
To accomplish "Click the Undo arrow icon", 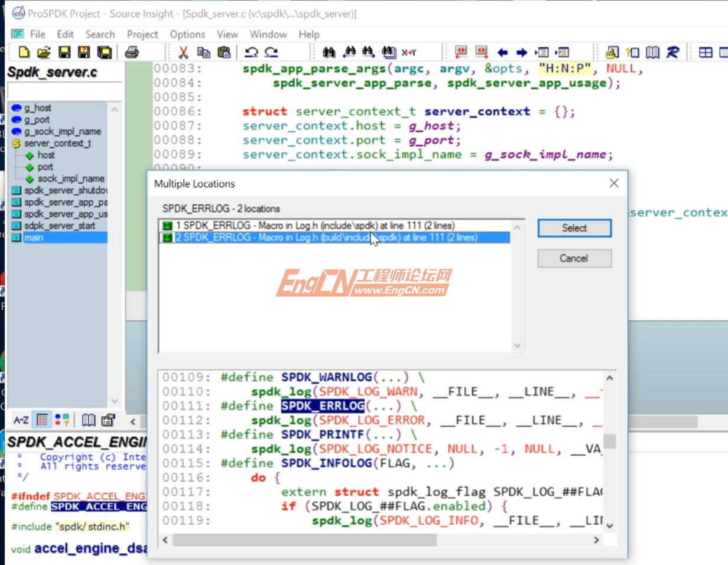I will (x=251, y=53).
